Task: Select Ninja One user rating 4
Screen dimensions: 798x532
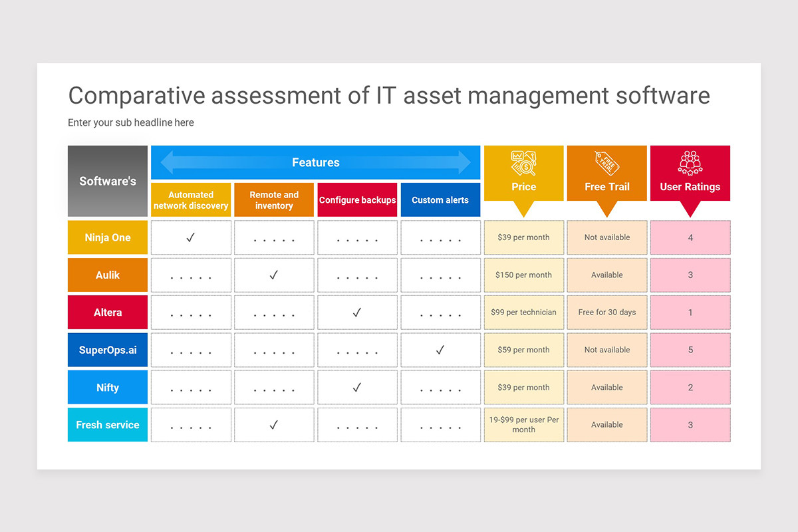Action: coord(690,237)
